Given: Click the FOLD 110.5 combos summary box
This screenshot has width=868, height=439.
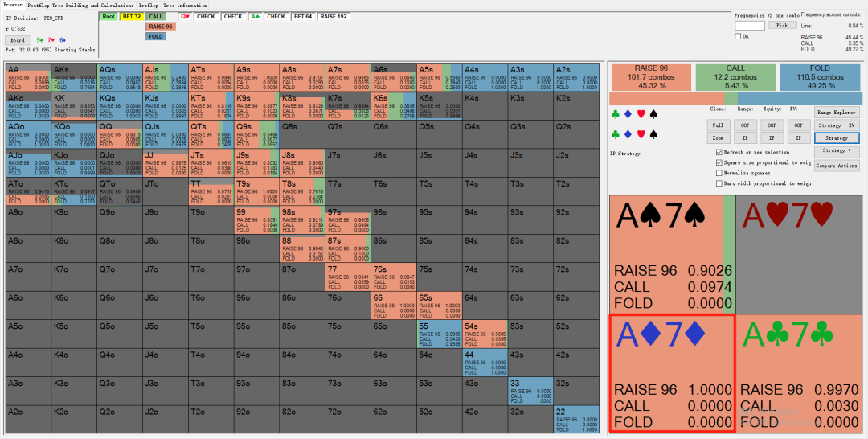Looking at the screenshot, I should (x=821, y=76).
